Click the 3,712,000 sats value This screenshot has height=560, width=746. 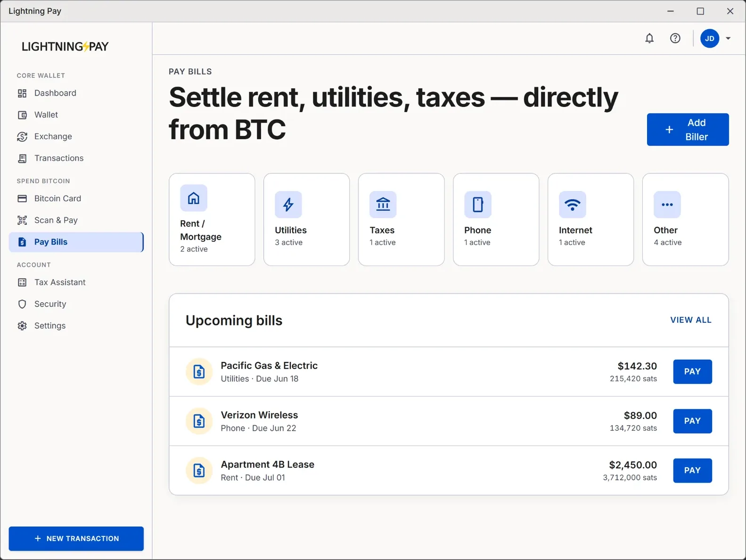tap(630, 478)
